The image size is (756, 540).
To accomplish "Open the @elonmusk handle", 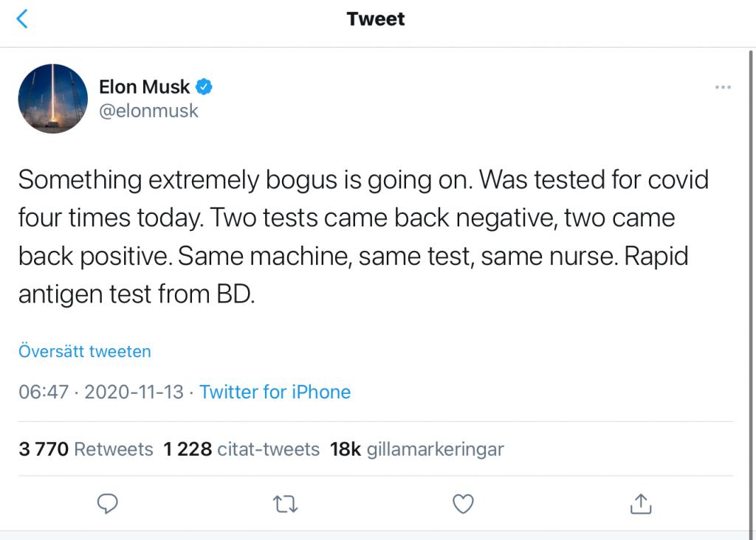I will tap(148, 111).
